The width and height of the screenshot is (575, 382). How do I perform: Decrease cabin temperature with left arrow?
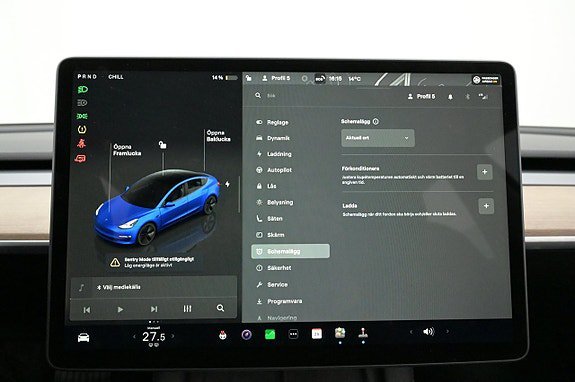click(x=134, y=336)
